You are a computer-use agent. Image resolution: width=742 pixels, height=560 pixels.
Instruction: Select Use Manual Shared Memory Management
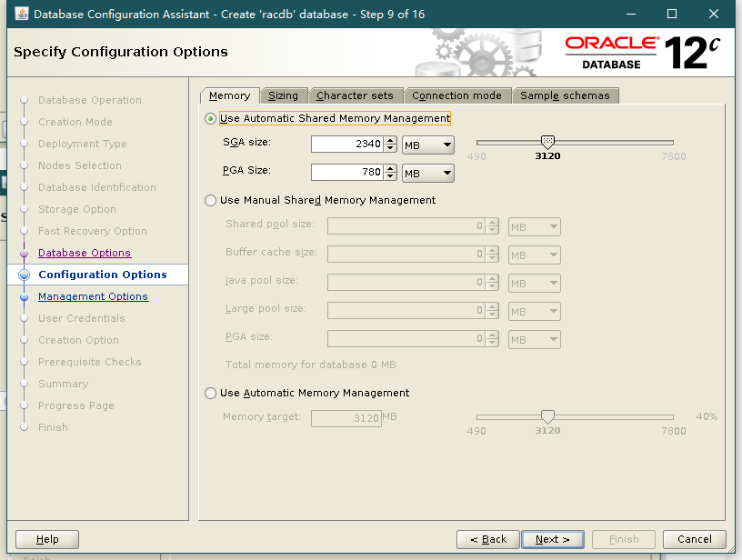[211, 200]
